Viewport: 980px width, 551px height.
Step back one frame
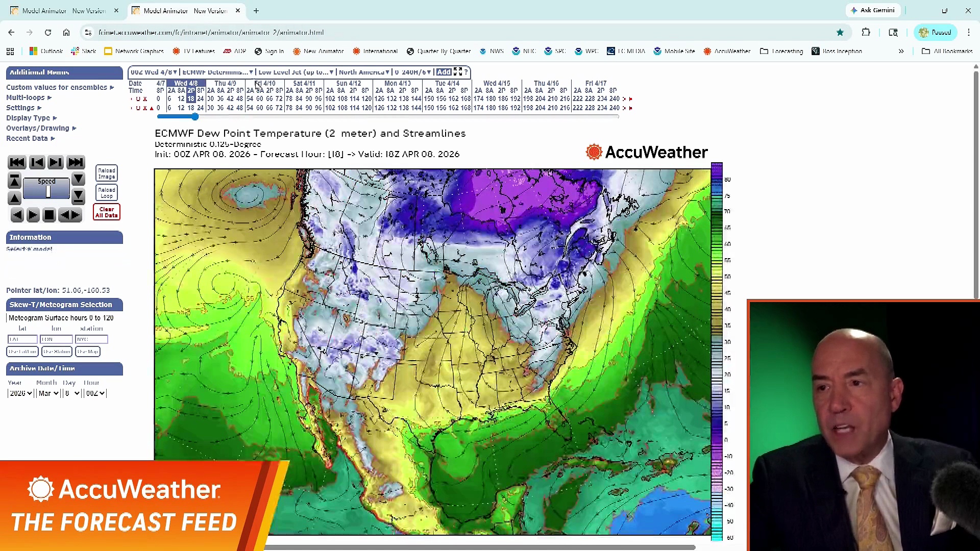37,162
